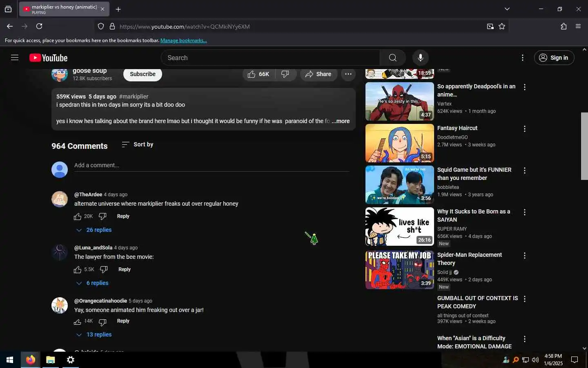The width and height of the screenshot is (588, 368).
Task: Like the video with 66K likes
Action: 259,74
